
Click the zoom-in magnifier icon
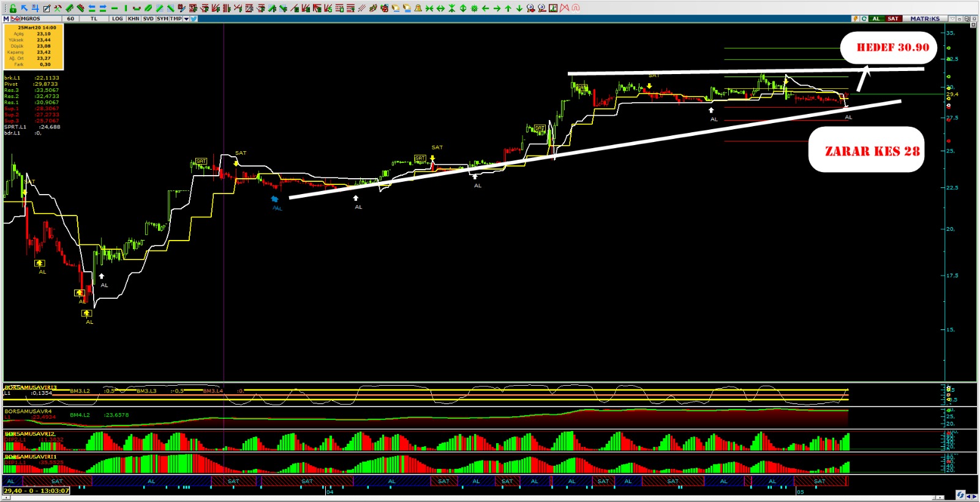point(530,8)
